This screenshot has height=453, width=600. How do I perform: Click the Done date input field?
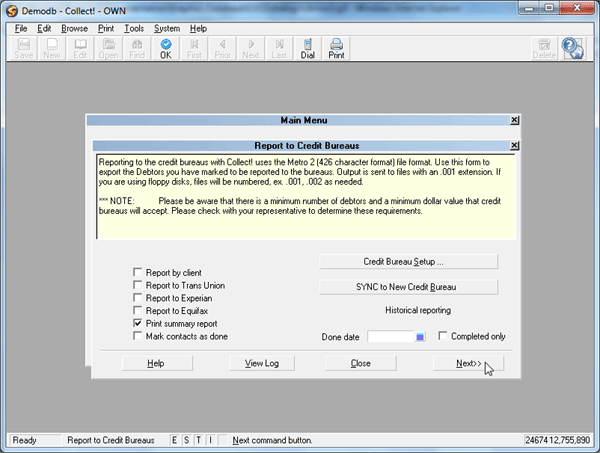pyautogui.click(x=391, y=337)
